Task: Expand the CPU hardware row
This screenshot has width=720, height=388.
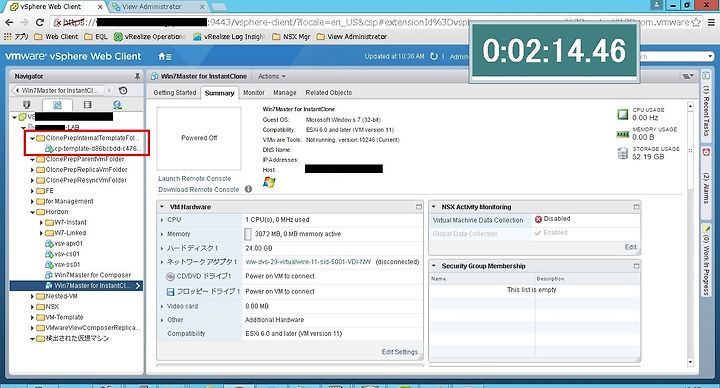Action: coord(162,220)
